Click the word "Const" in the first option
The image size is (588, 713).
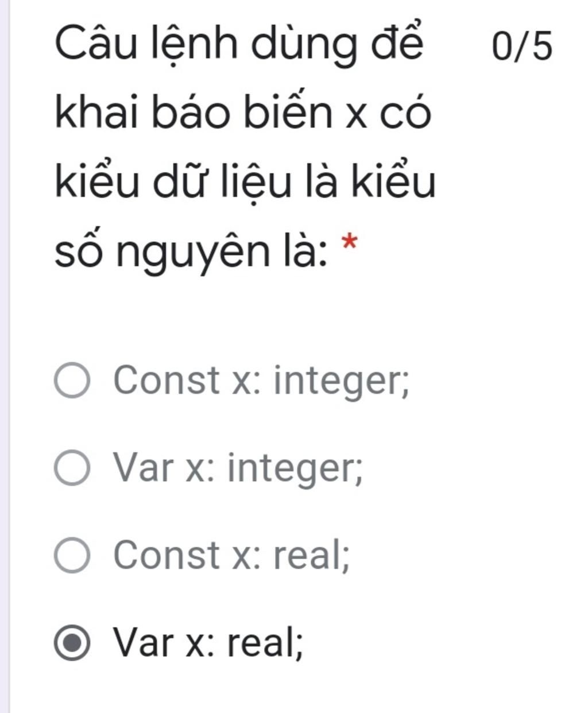tap(167, 380)
